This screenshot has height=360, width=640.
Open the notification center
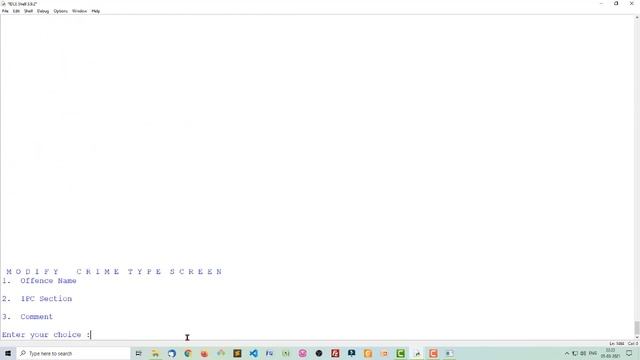click(629, 353)
